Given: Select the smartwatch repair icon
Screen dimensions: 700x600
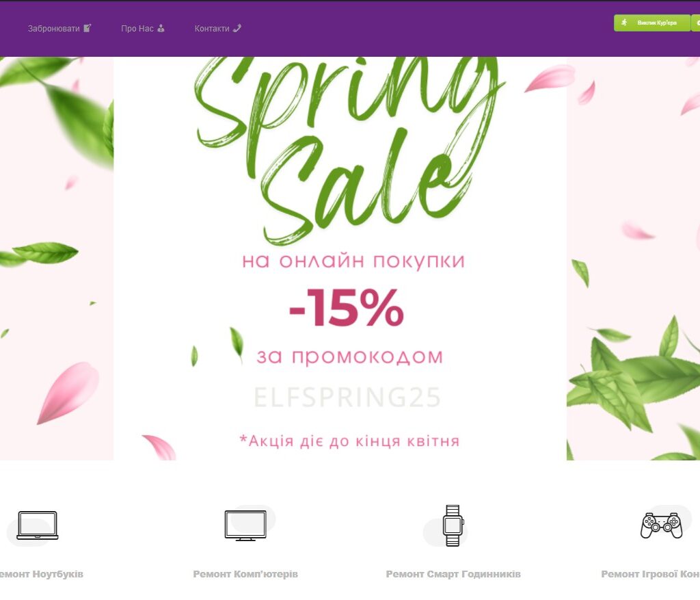Looking at the screenshot, I should [453, 525].
